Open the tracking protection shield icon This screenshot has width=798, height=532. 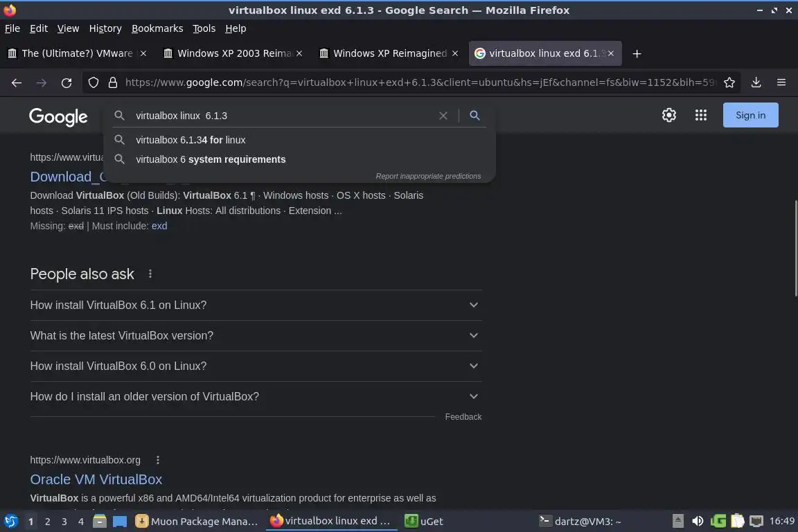click(x=93, y=82)
